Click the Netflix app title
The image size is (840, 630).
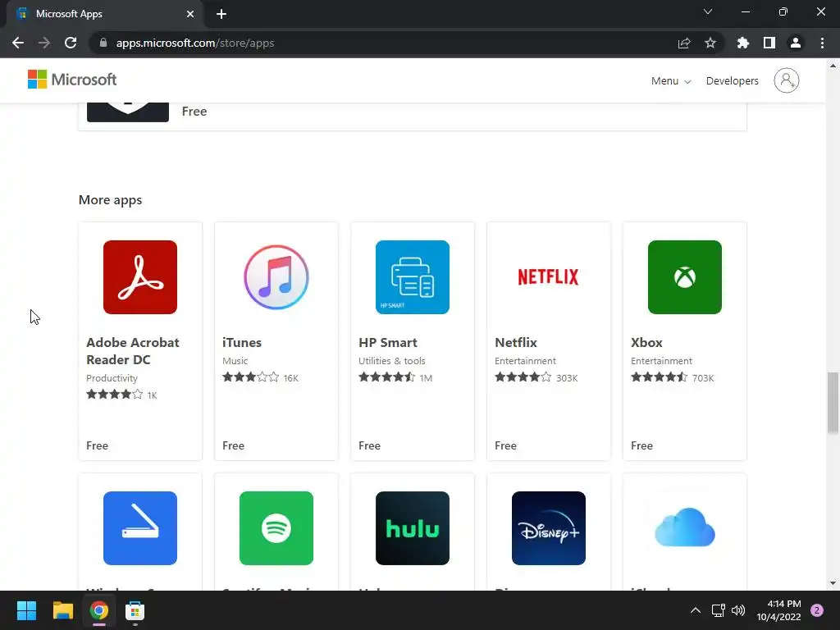(x=515, y=342)
